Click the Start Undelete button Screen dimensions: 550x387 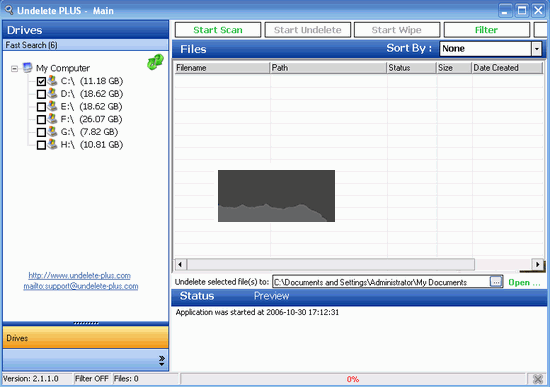[x=308, y=30]
